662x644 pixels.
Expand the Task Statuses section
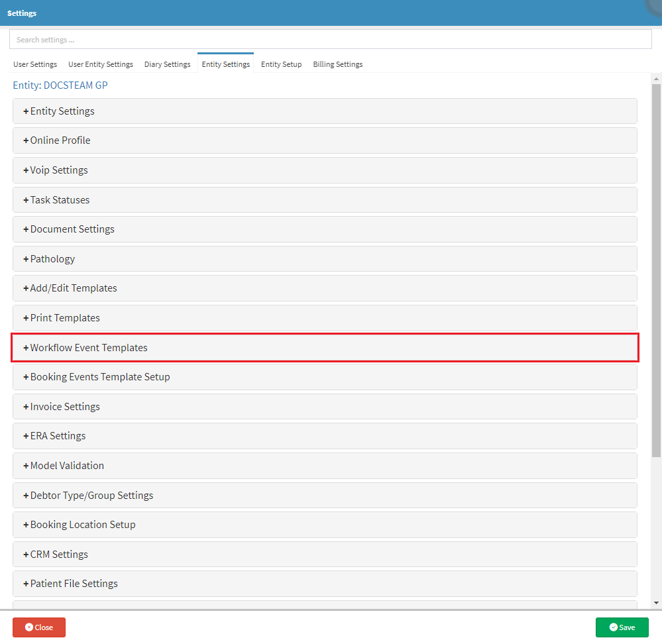[325, 199]
